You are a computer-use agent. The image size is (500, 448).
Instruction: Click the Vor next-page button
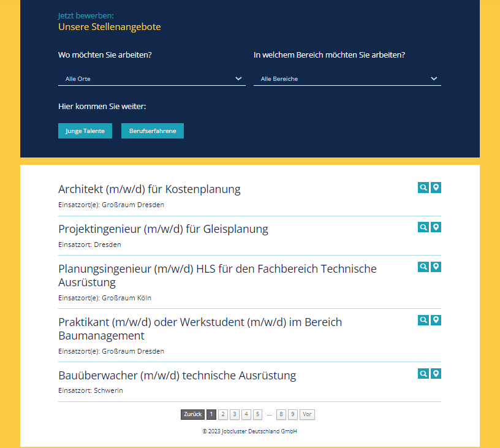tap(307, 414)
